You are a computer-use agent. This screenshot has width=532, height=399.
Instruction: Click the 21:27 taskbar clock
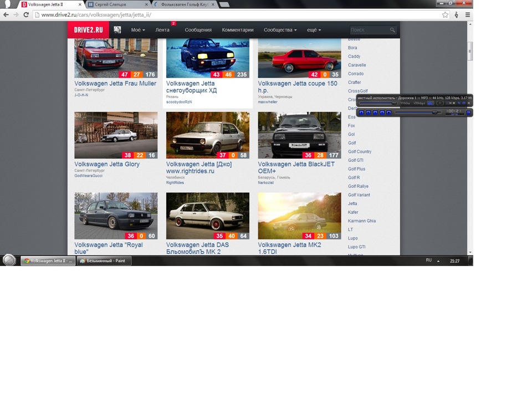(x=454, y=261)
